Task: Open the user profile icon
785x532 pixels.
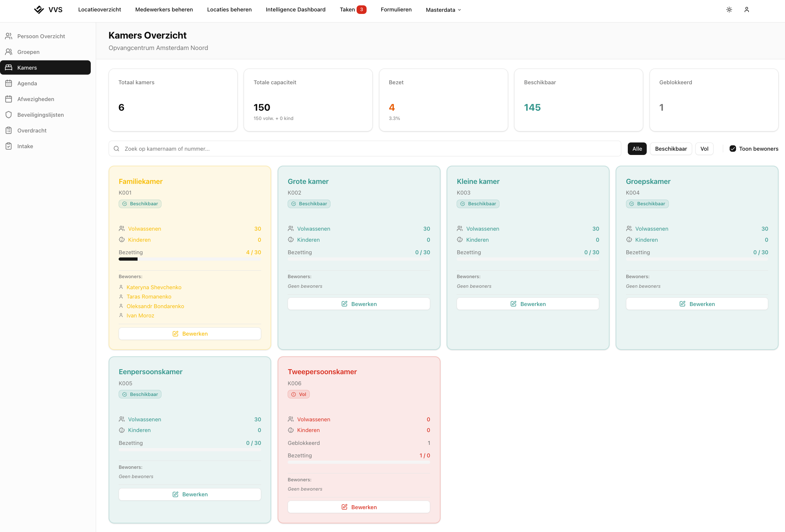Action: pyautogui.click(x=746, y=10)
